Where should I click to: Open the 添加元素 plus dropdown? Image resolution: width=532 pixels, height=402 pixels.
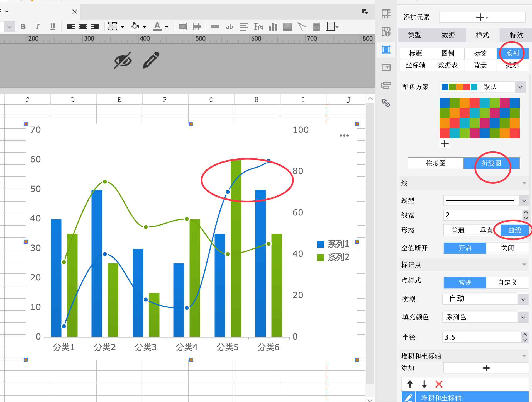[482, 17]
